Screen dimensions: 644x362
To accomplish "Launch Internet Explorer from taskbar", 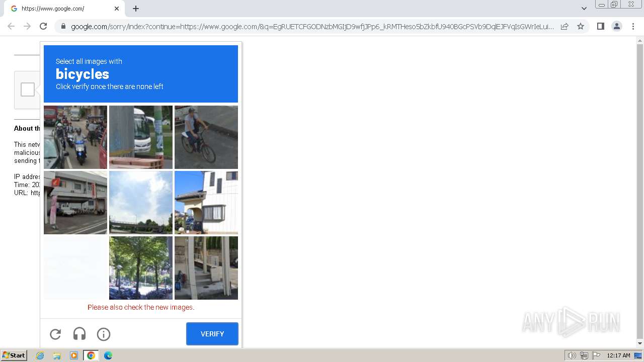I will (40, 355).
